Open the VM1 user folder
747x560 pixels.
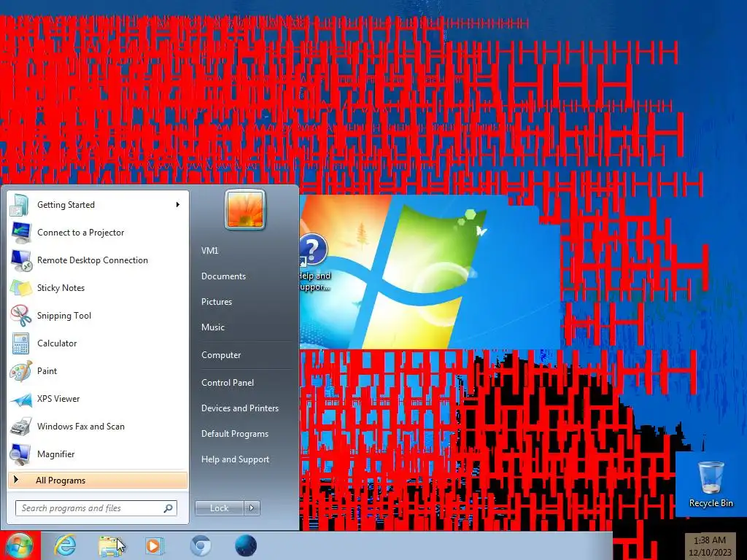(209, 251)
